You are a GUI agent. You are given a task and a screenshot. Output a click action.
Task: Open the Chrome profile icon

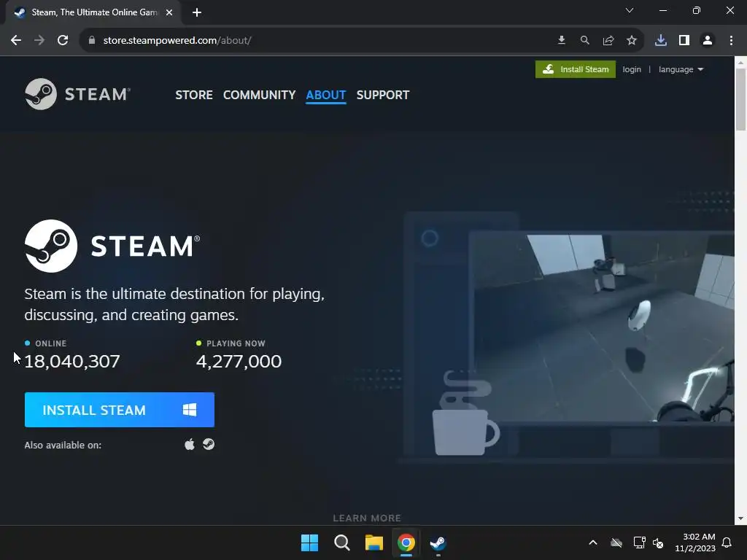pos(708,41)
